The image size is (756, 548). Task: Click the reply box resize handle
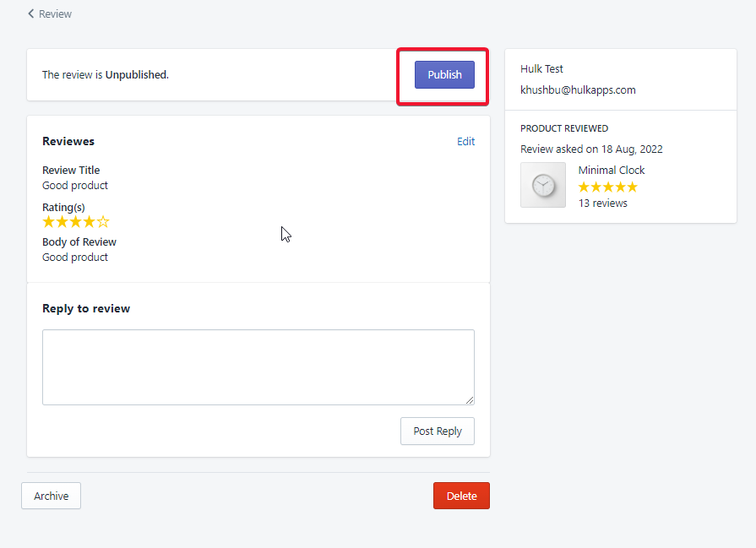(470, 400)
